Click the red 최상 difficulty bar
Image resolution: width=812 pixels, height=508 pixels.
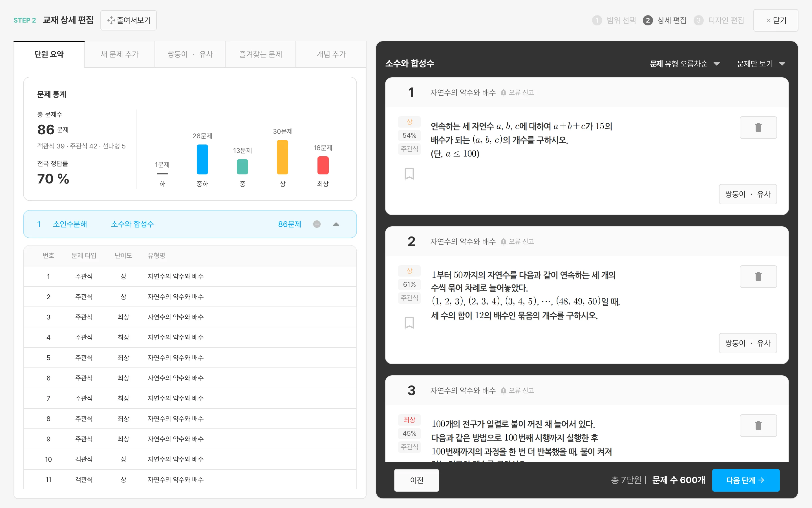[323, 165]
